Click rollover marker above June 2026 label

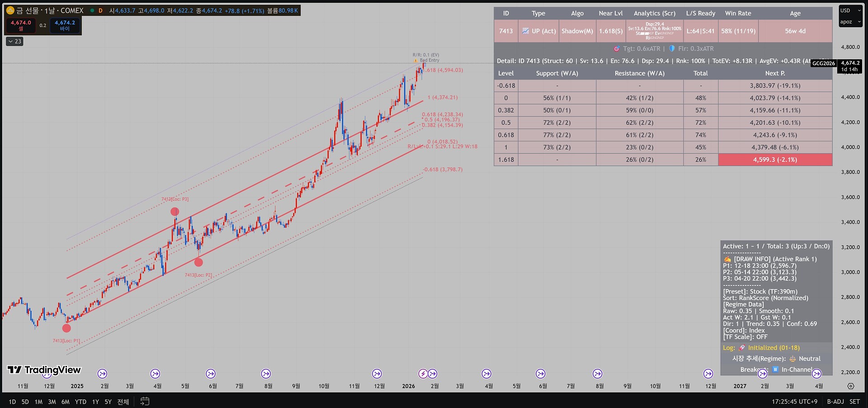(541, 374)
